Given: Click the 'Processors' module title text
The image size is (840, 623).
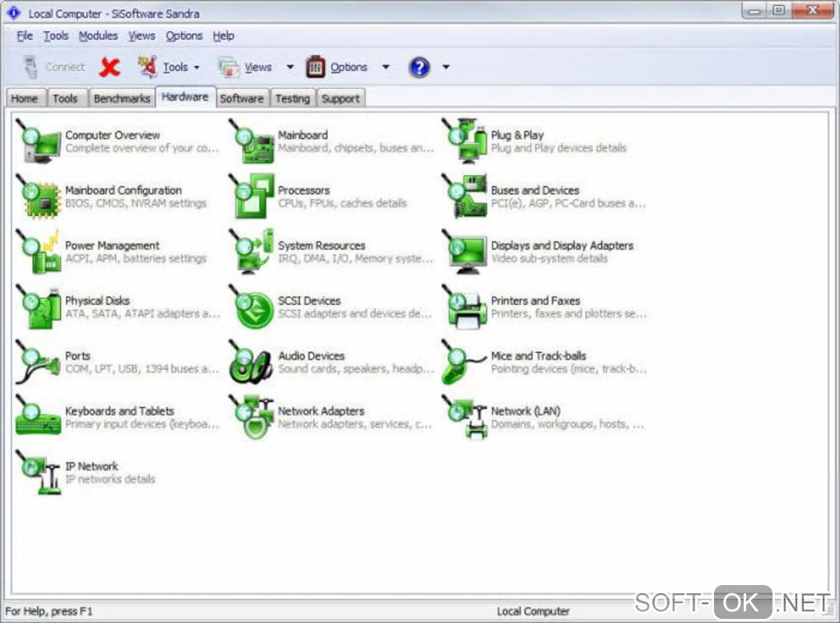Looking at the screenshot, I should click(304, 190).
